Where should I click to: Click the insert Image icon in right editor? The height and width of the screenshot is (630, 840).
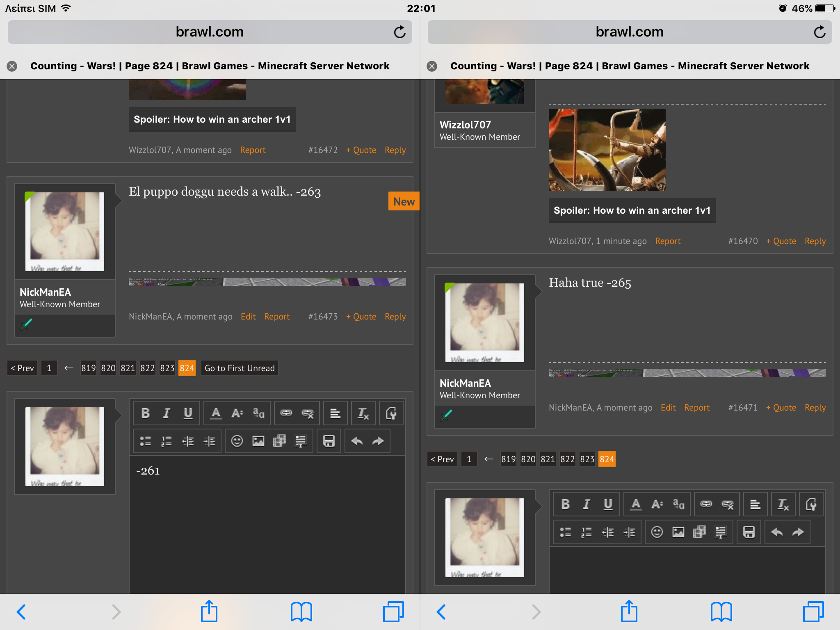pyautogui.click(x=678, y=532)
